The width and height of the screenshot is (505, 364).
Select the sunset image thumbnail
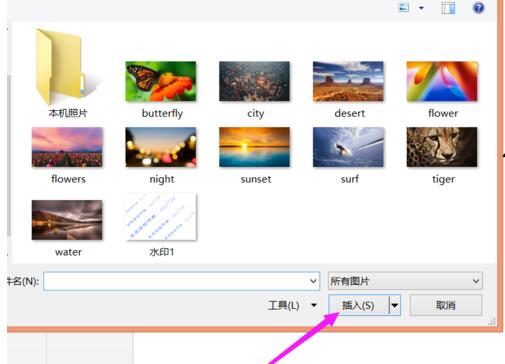pyautogui.click(x=254, y=147)
